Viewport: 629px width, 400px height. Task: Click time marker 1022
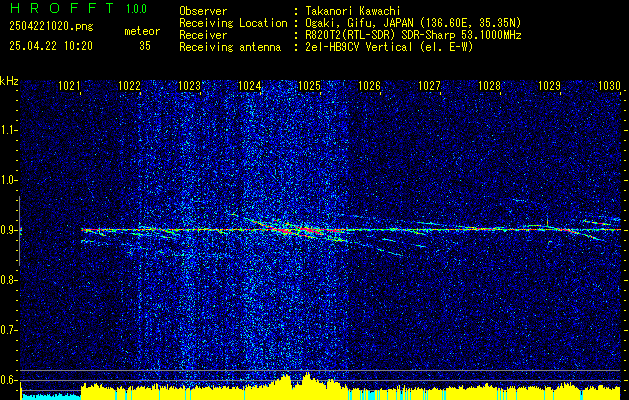(130, 85)
